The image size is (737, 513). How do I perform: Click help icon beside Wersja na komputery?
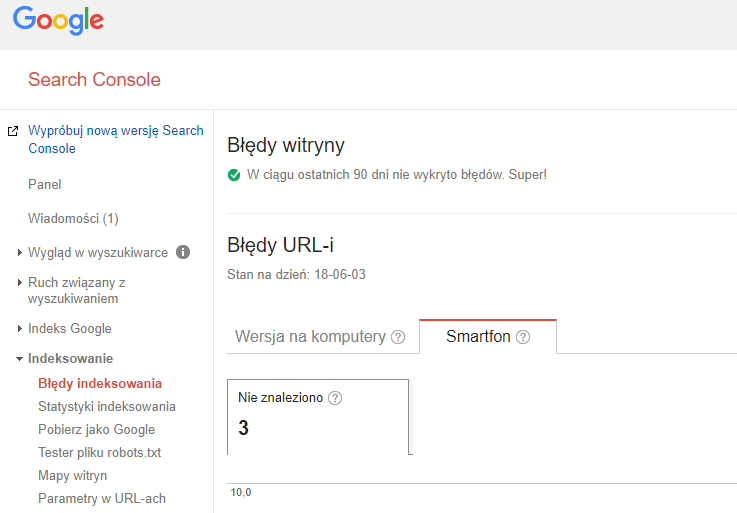398,337
